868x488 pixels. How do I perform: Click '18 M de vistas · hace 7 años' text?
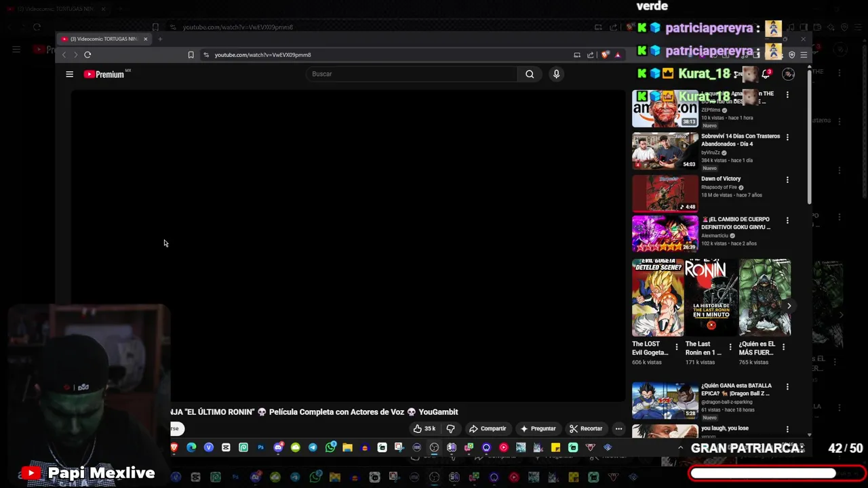(732, 195)
